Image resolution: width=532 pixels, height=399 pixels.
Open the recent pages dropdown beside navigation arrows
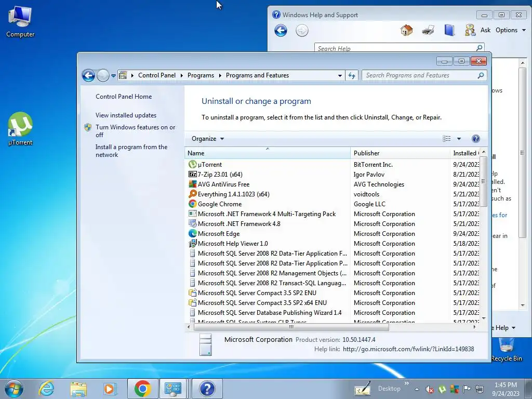(x=113, y=76)
